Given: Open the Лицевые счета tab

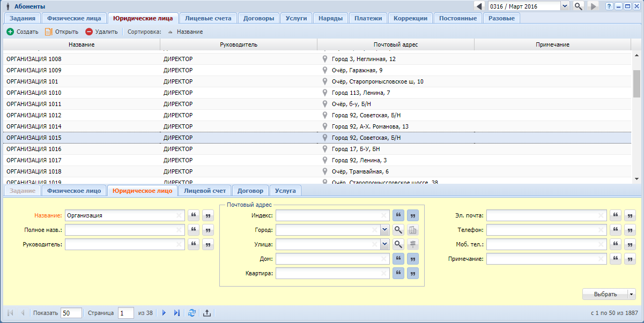Looking at the screenshot, I should point(208,18).
